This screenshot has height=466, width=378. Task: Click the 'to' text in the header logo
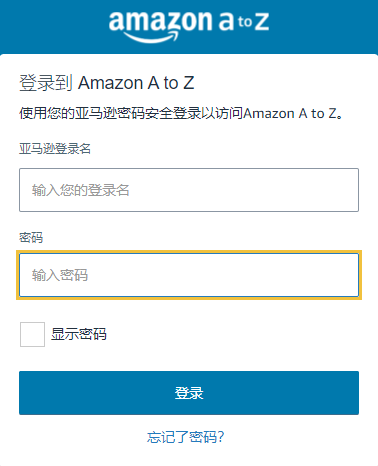tap(245, 22)
